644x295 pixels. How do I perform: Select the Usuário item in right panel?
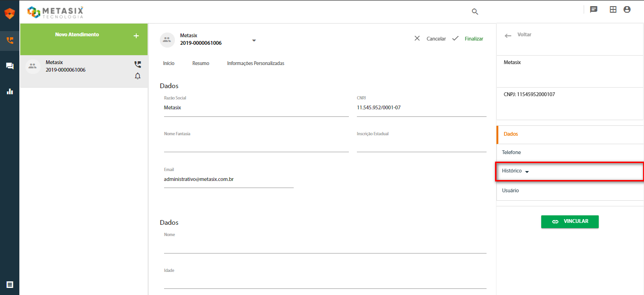570,191
